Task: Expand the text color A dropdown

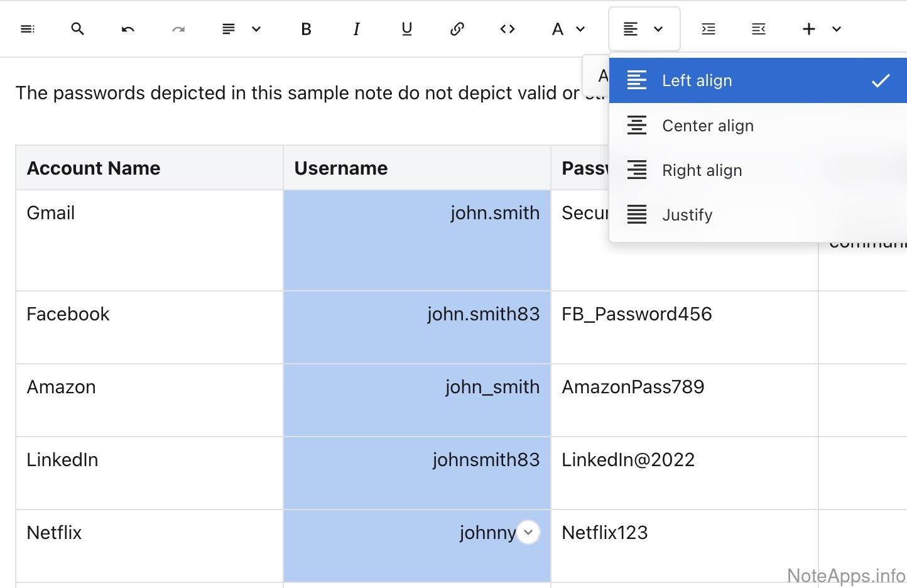Action: coord(568,29)
